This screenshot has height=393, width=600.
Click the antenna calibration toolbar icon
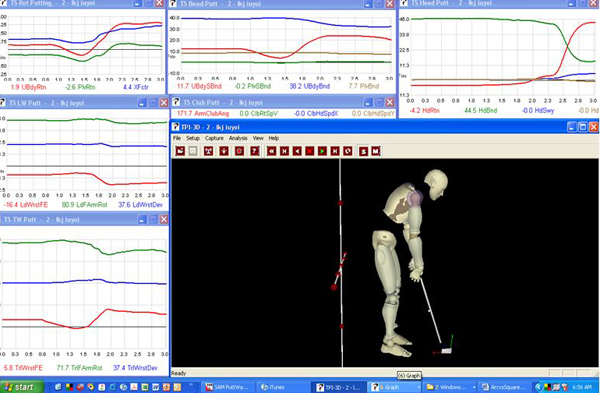coord(209,151)
